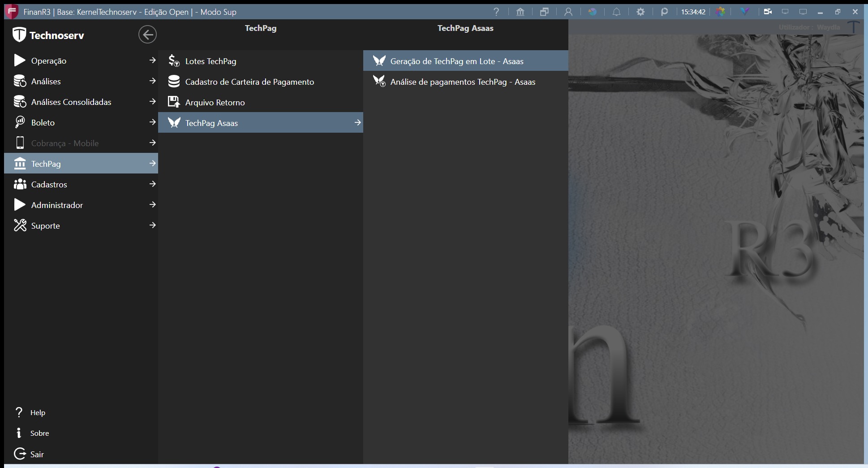Open Geração de TechPag em Lote - Asaas
The image size is (868, 468).
(x=466, y=61)
